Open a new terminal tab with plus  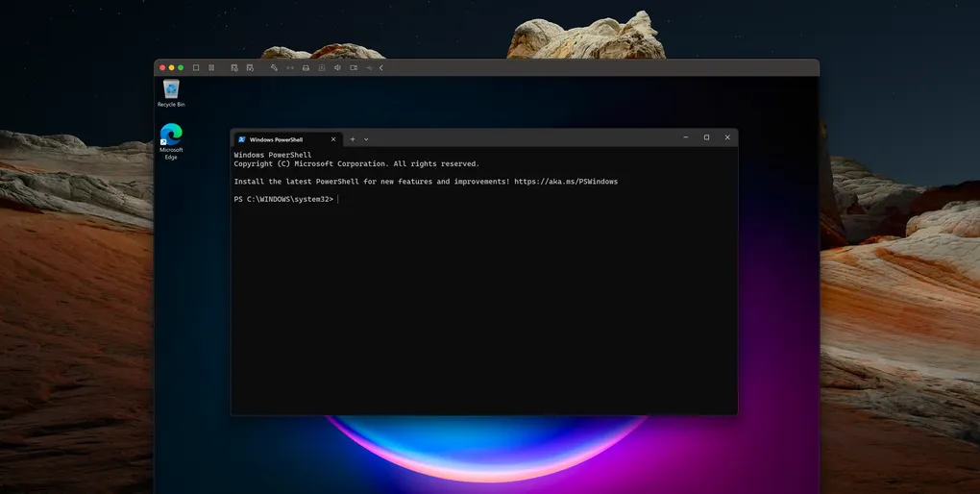point(353,139)
